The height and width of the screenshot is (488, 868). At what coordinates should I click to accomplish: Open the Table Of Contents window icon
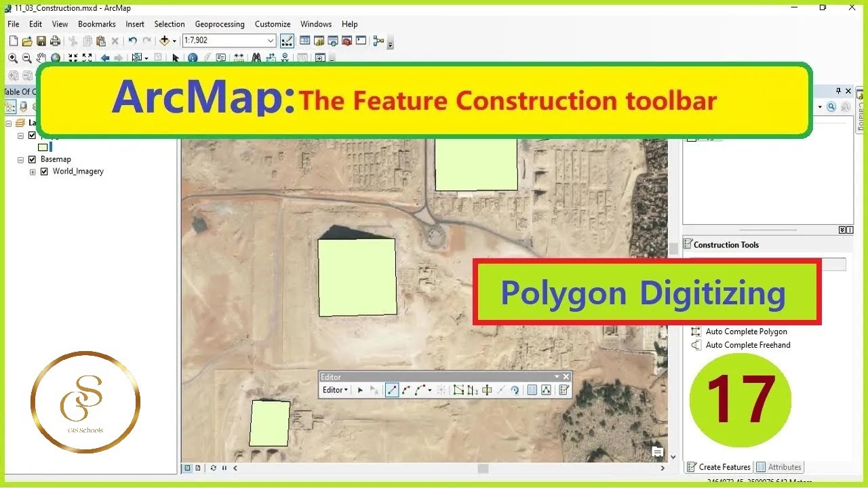(x=305, y=41)
